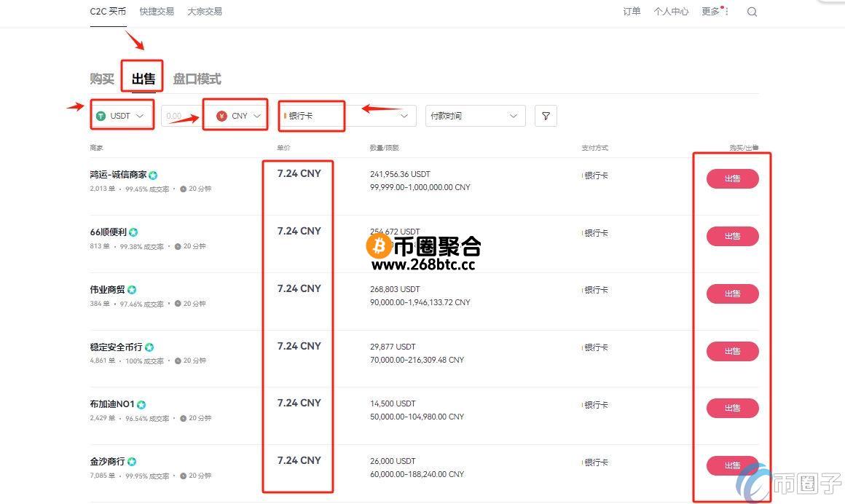This screenshot has height=504, width=845.
Task: Click the 90,000.00-1,946,133.72 CNY limit
Action: (420, 302)
